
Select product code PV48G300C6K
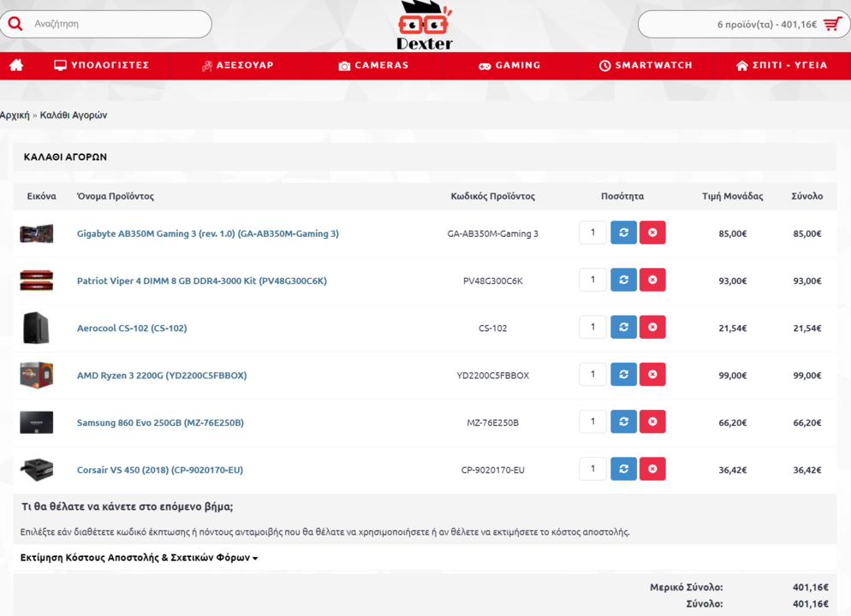493,281
